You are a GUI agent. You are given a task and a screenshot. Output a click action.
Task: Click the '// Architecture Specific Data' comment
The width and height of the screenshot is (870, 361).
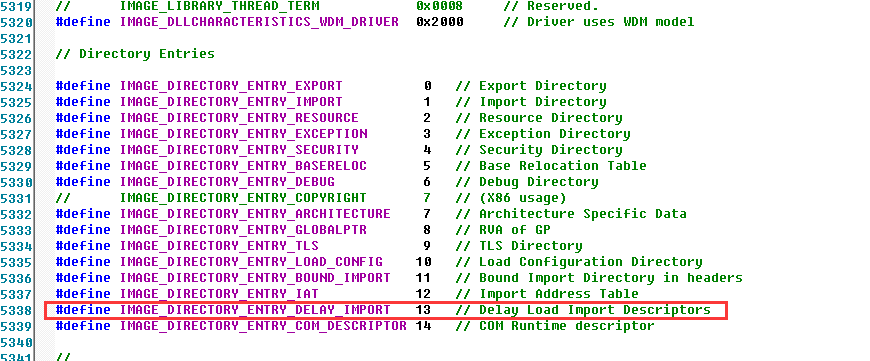(570, 214)
